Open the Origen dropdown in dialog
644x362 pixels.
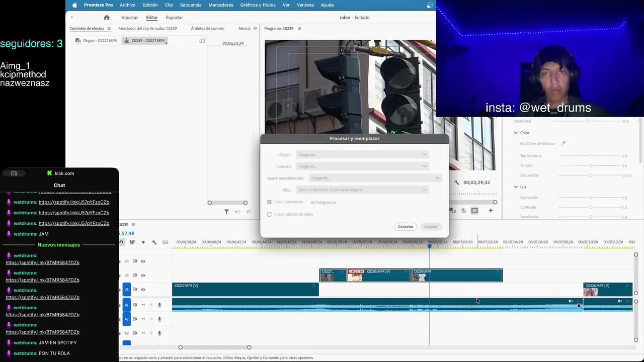tap(362, 155)
